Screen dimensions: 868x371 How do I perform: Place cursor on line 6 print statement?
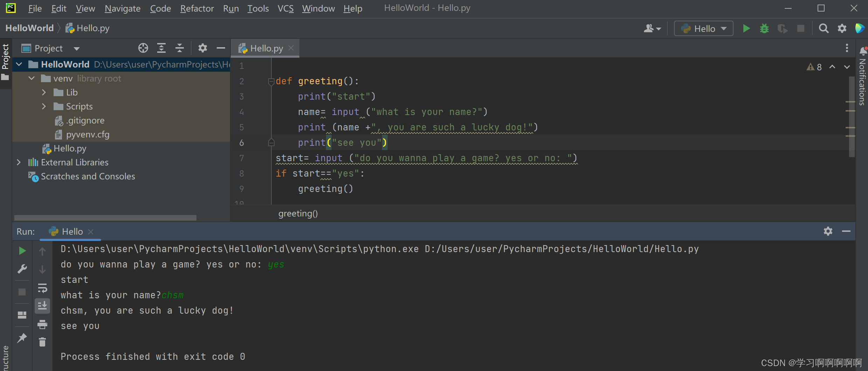(342, 143)
